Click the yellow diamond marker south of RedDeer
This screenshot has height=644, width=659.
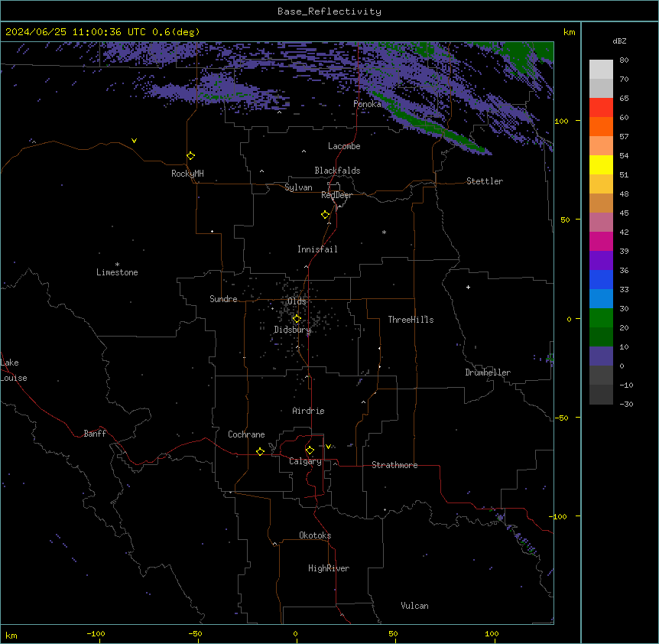pos(326,215)
